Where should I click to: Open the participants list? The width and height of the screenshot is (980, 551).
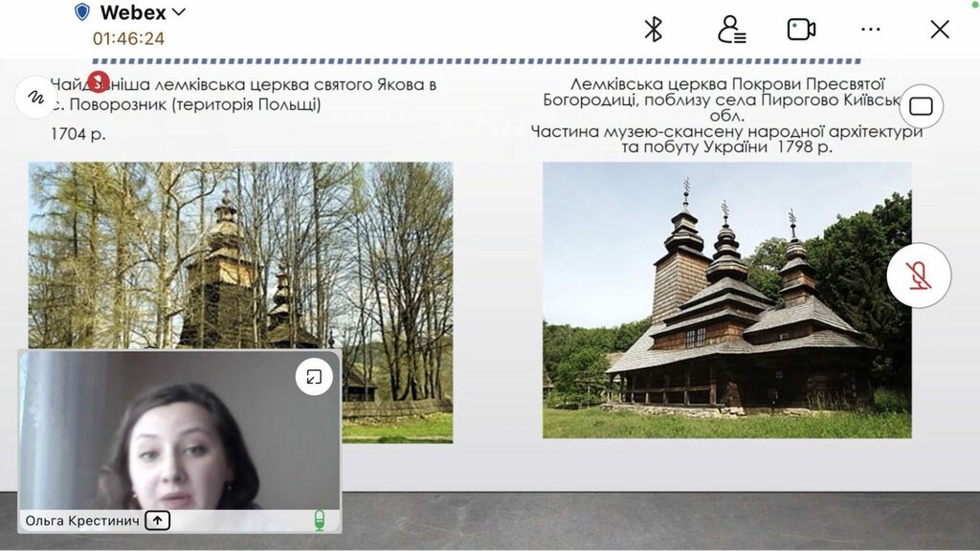click(731, 30)
